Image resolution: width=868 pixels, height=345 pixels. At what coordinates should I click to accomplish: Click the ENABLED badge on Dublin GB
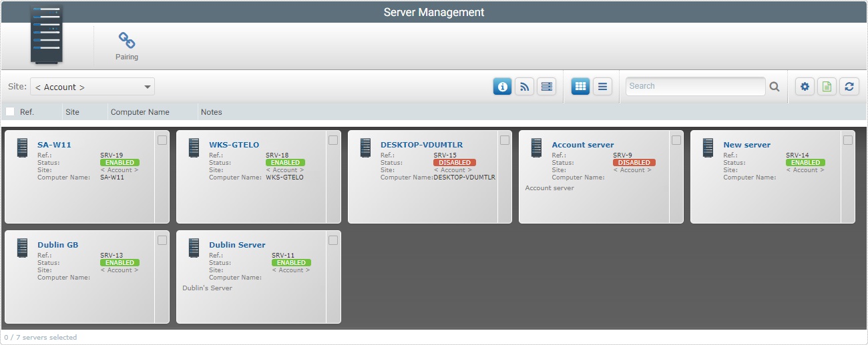click(x=120, y=263)
